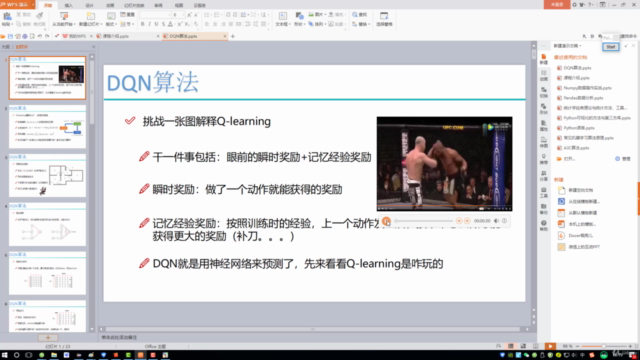The height and width of the screenshot is (360, 640).
Task: Open the WPS application menu dropdown
Action: click(32, 4)
